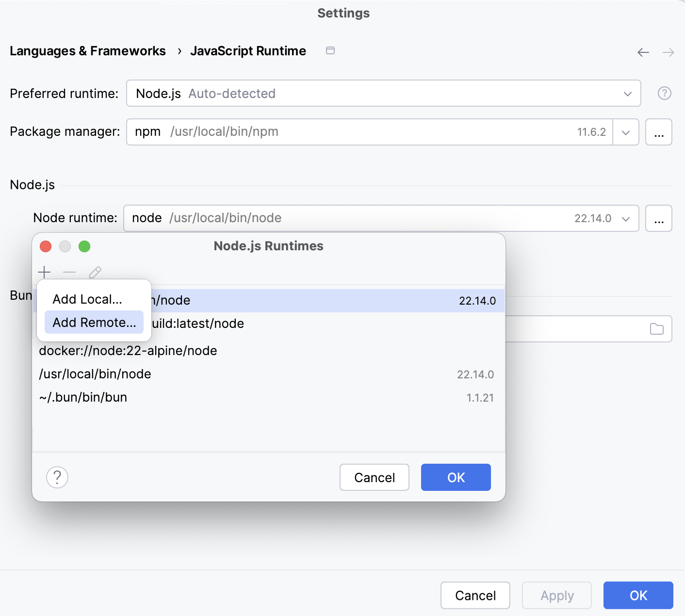This screenshot has height=616, width=685.
Task: Browse with the folder icon in Bun field
Action: [x=657, y=329]
